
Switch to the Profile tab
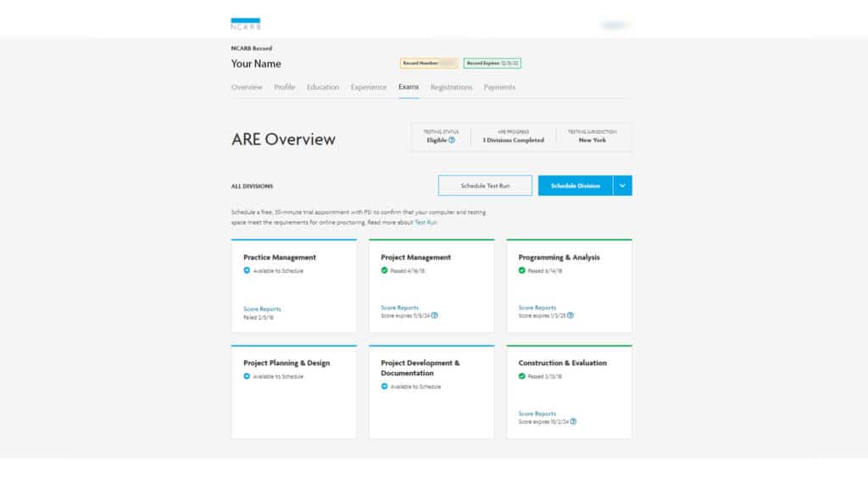click(x=285, y=87)
